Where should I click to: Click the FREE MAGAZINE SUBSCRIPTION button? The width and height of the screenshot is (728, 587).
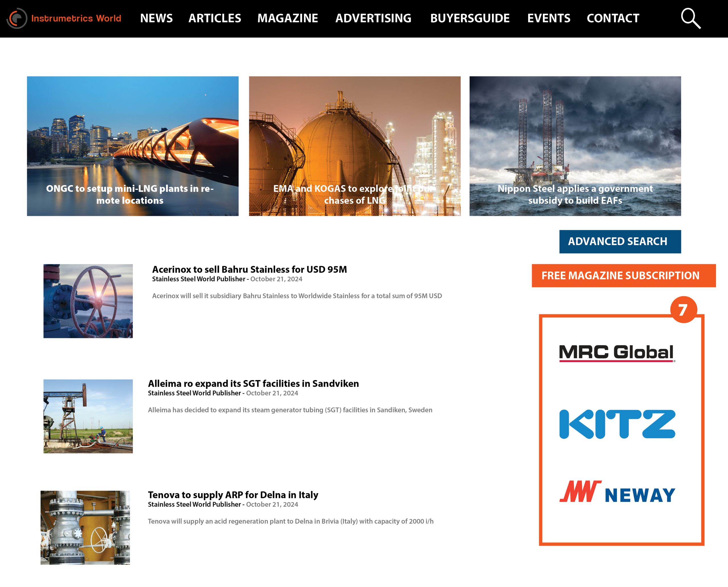point(623,275)
